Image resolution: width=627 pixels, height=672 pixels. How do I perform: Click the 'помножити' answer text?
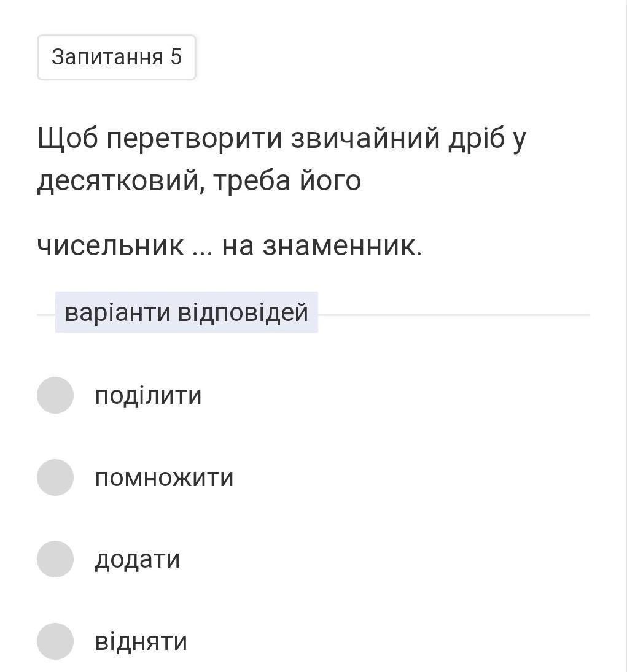[164, 477]
